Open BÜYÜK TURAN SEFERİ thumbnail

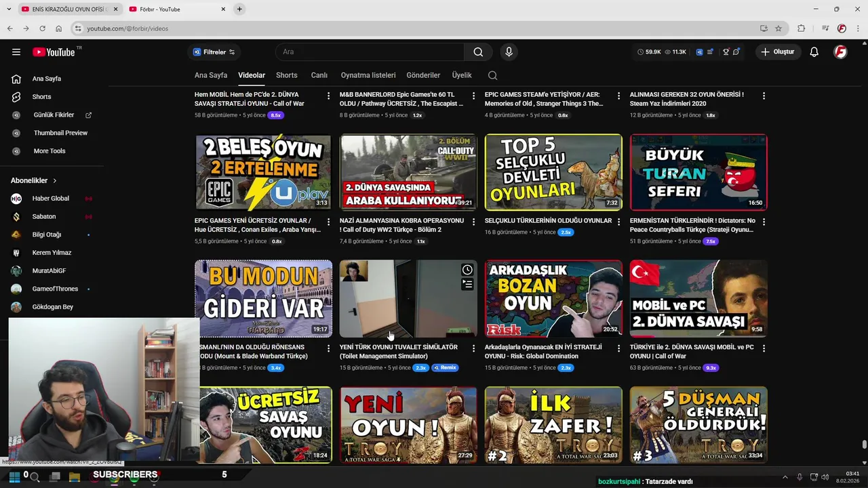pos(698,172)
